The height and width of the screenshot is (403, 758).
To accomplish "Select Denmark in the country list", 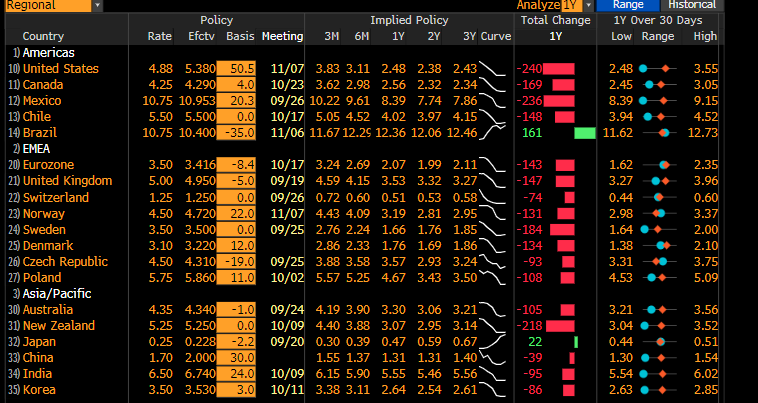I will coord(48,245).
